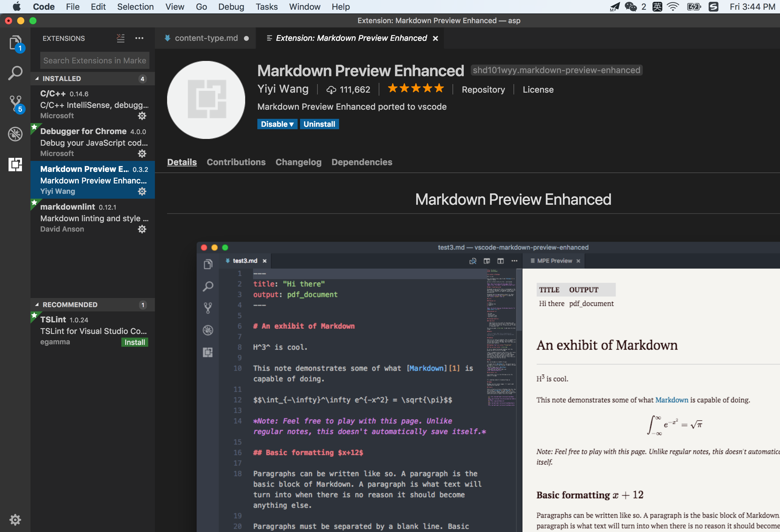Image resolution: width=780 pixels, height=532 pixels.
Task: Open the Search view in activity bar
Action: [16, 73]
